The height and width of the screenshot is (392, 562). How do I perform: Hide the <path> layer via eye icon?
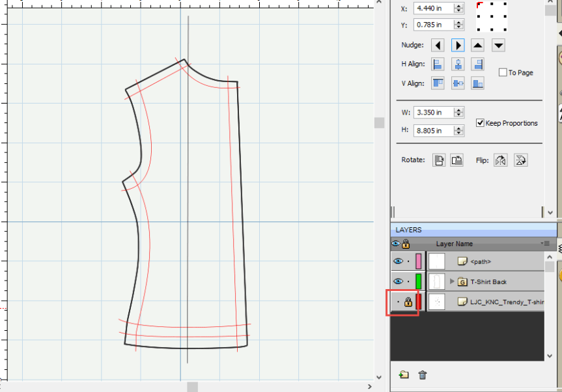click(397, 261)
